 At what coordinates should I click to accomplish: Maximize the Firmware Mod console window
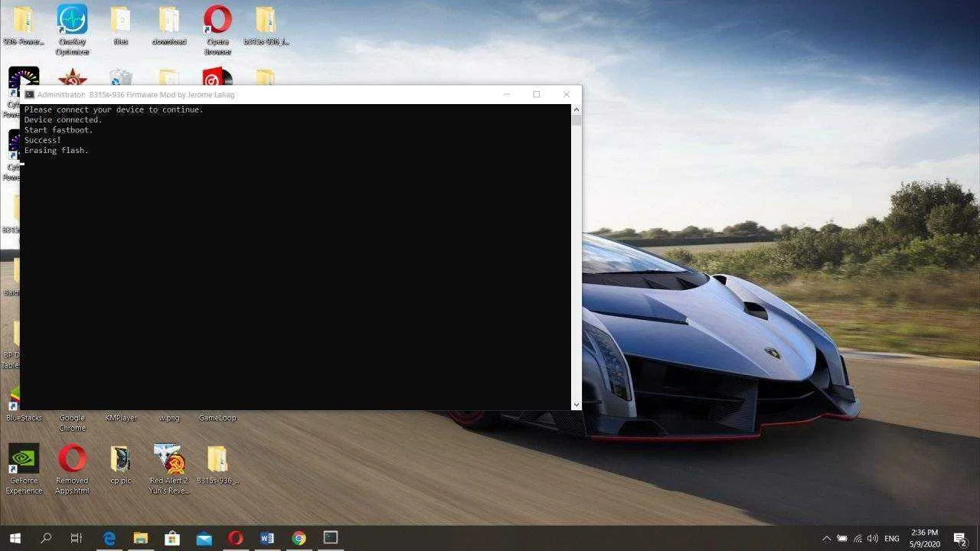click(x=536, y=94)
